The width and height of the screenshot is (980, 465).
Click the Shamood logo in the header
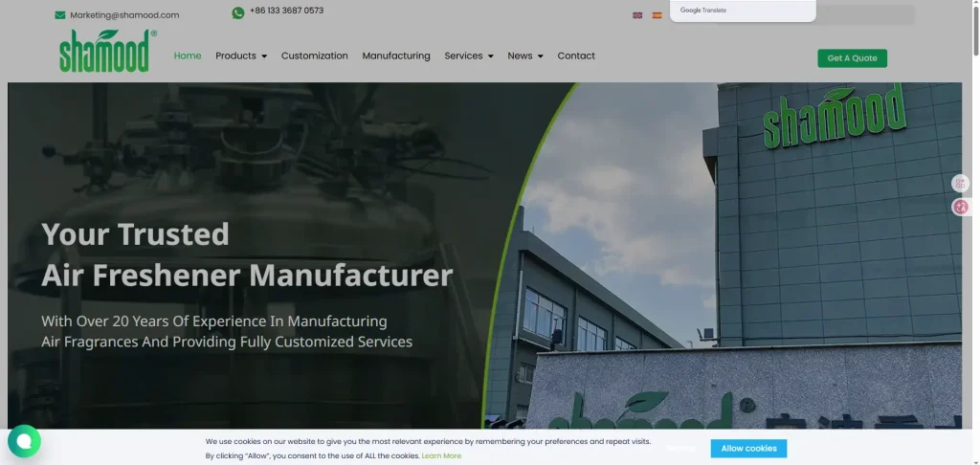105,52
